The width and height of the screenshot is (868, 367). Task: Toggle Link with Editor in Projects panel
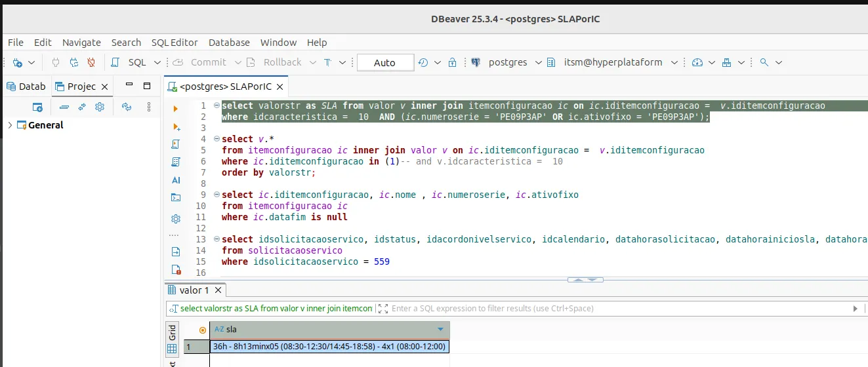point(82,107)
